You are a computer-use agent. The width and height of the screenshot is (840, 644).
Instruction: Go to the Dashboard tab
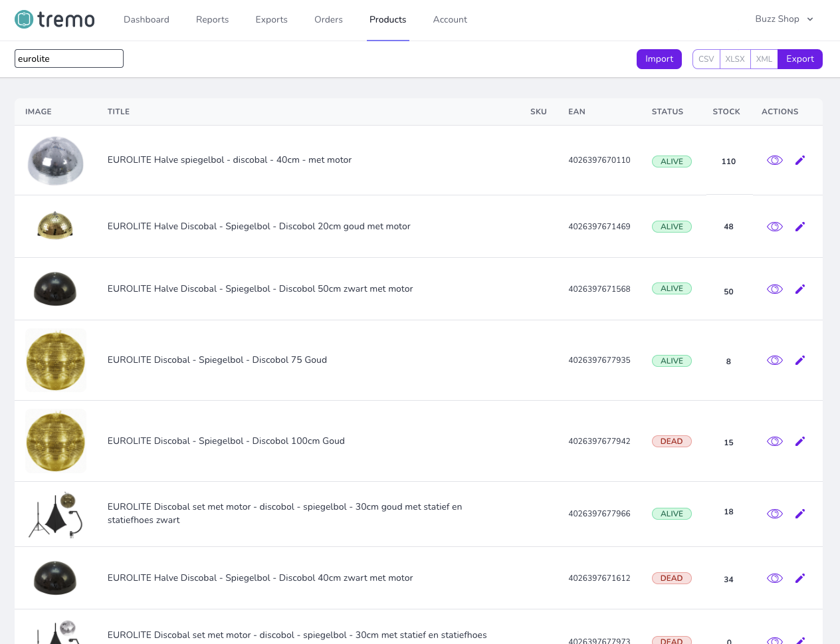146,20
